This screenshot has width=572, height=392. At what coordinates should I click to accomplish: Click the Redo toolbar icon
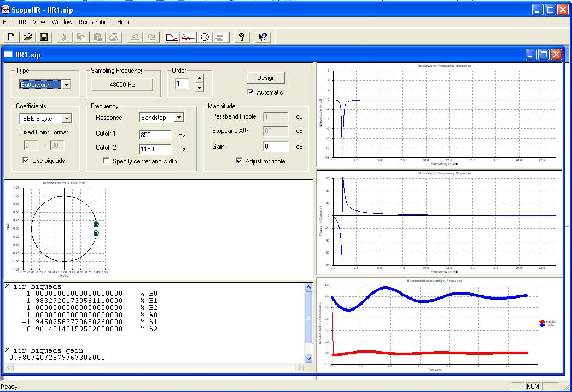pos(151,37)
